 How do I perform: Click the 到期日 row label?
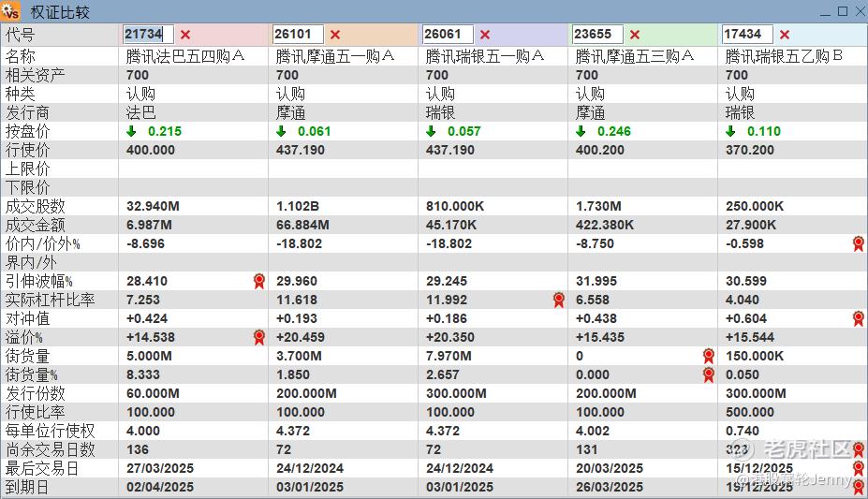pos(26,488)
